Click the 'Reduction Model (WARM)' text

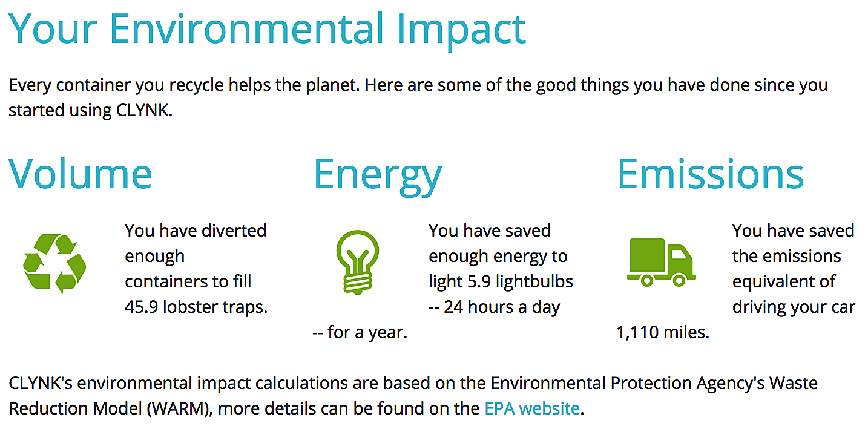pyautogui.click(x=109, y=408)
